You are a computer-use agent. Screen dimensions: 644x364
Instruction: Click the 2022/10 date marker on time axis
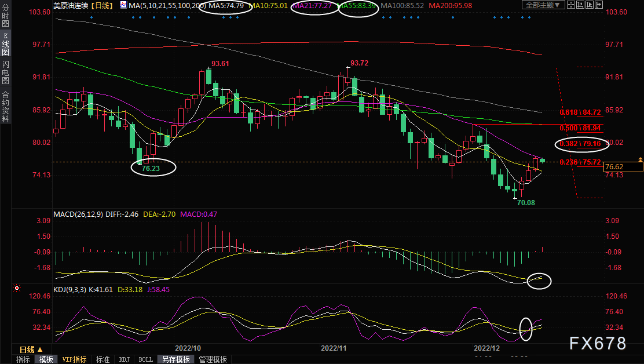pyautogui.click(x=188, y=348)
